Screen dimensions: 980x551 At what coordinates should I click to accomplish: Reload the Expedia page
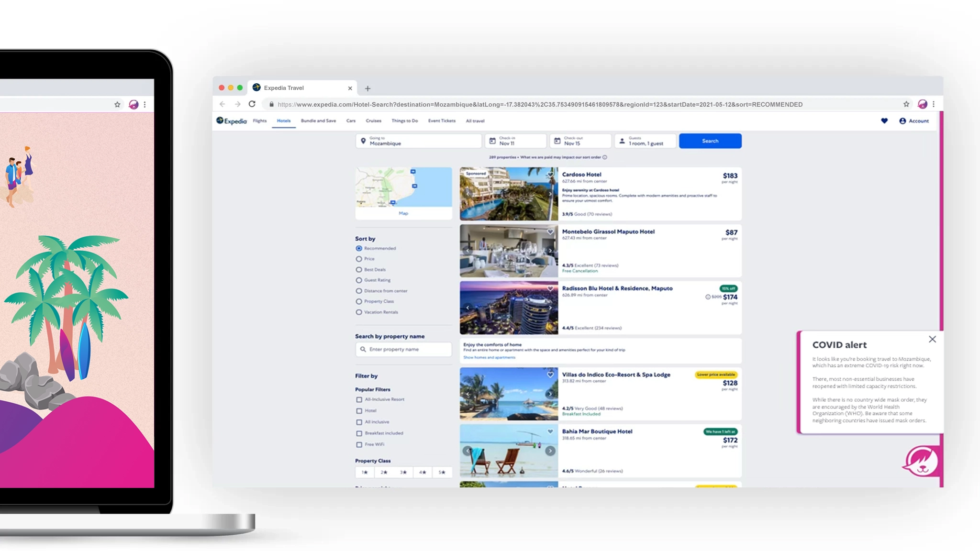(x=252, y=104)
